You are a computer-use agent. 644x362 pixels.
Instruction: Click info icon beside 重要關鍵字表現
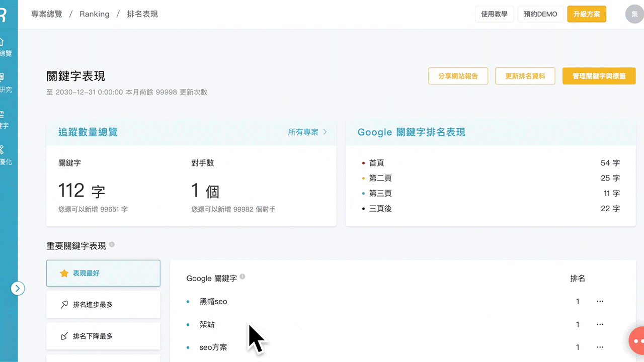tap(112, 245)
